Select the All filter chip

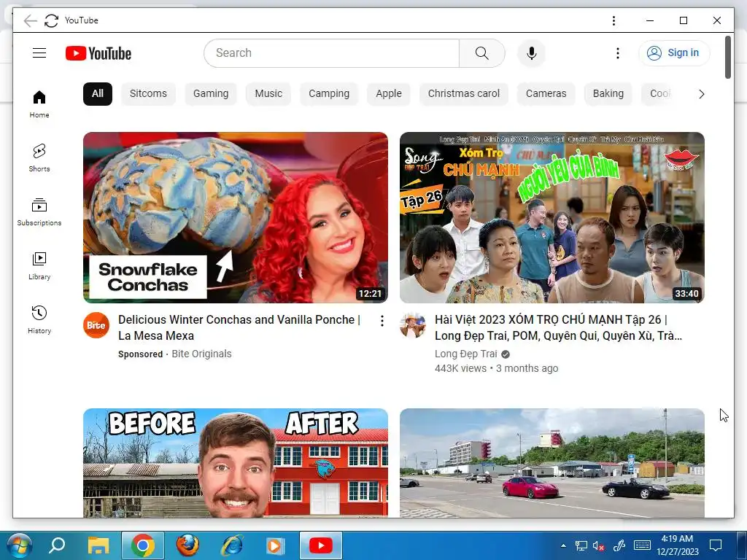tap(98, 94)
